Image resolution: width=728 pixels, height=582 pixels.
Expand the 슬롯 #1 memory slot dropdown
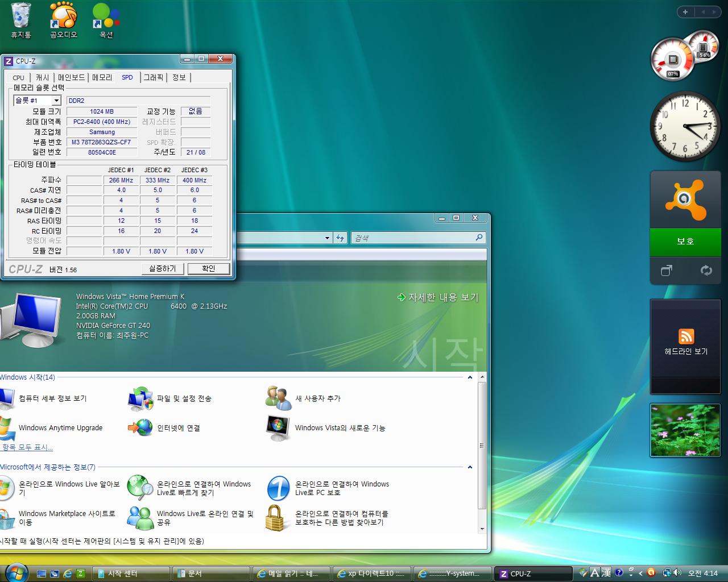point(56,101)
